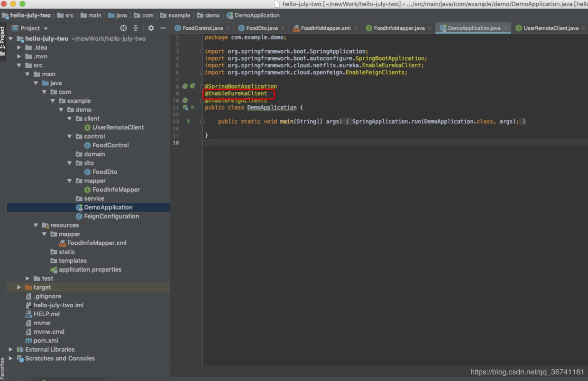This screenshot has height=381, width=588.
Task: Hide the Project panel with the minus icon
Action: (163, 28)
